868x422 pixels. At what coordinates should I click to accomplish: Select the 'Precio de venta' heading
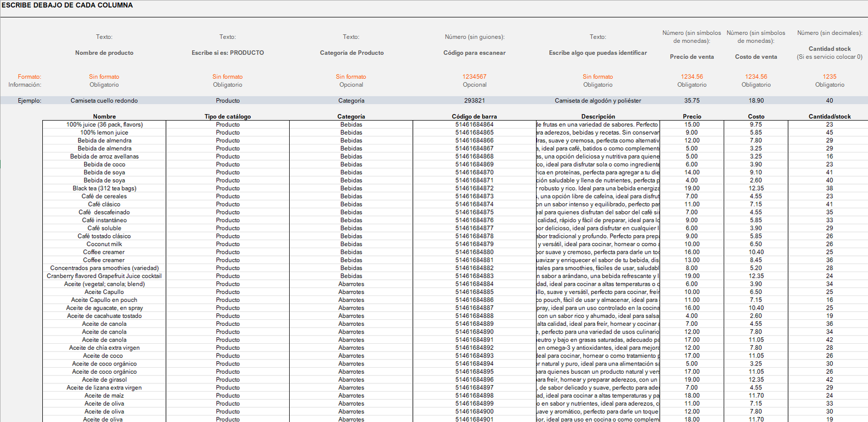coord(692,56)
